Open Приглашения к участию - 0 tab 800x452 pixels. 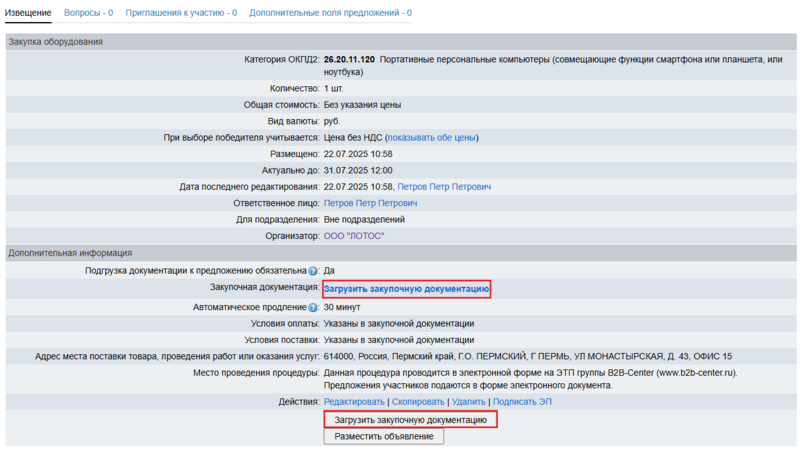pyautogui.click(x=181, y=13)
